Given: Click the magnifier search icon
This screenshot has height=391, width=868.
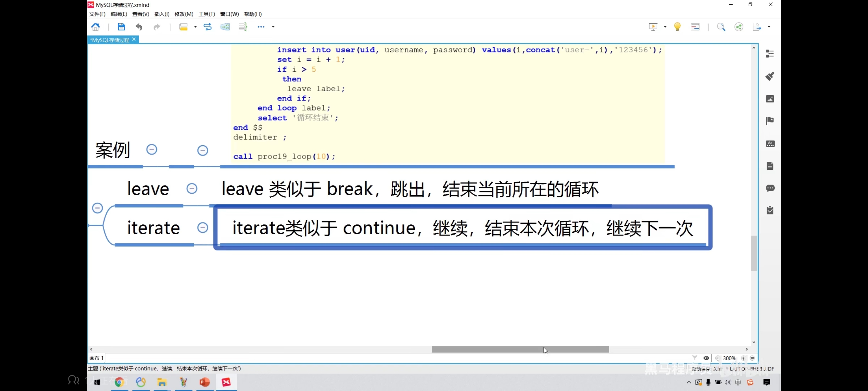Looking at the screenshot, I should point(721,27).
